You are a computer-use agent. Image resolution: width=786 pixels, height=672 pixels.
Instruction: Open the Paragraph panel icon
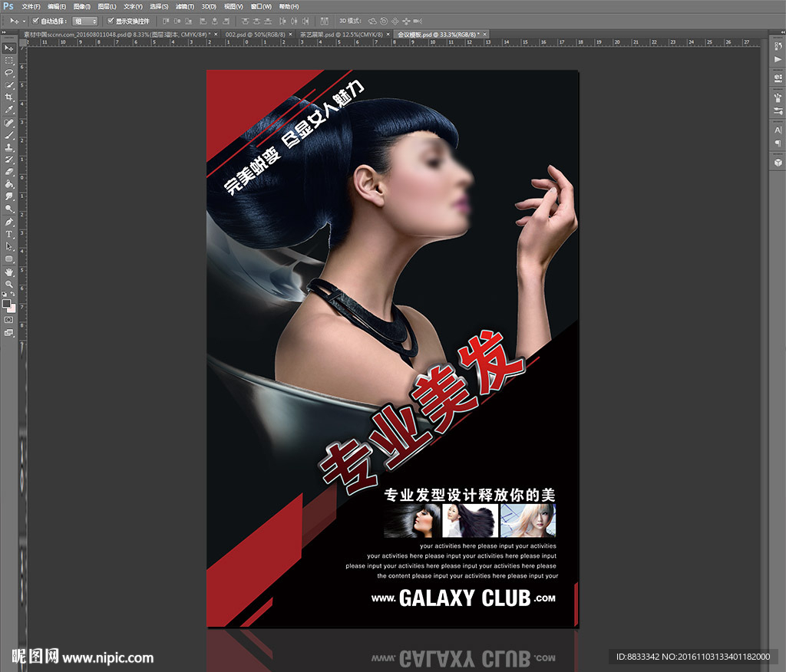[x=778, y=143]
